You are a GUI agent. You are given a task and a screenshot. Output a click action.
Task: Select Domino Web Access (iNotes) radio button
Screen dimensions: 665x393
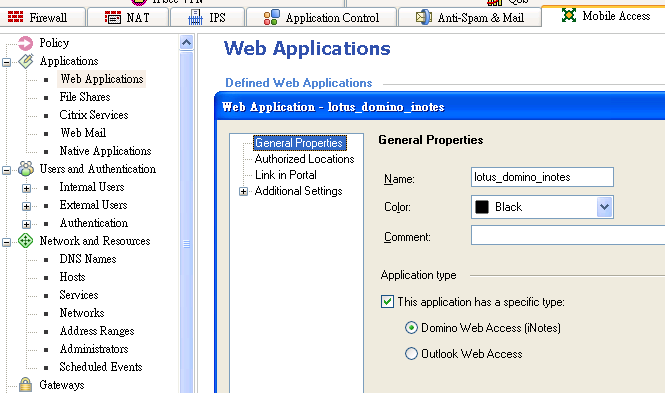pyautogui.click(x=411, y=328)
